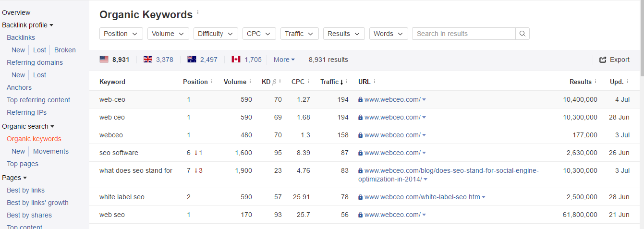Collapse the Pages sidebar section
This screenshot has height=229, width=644.
14,178
